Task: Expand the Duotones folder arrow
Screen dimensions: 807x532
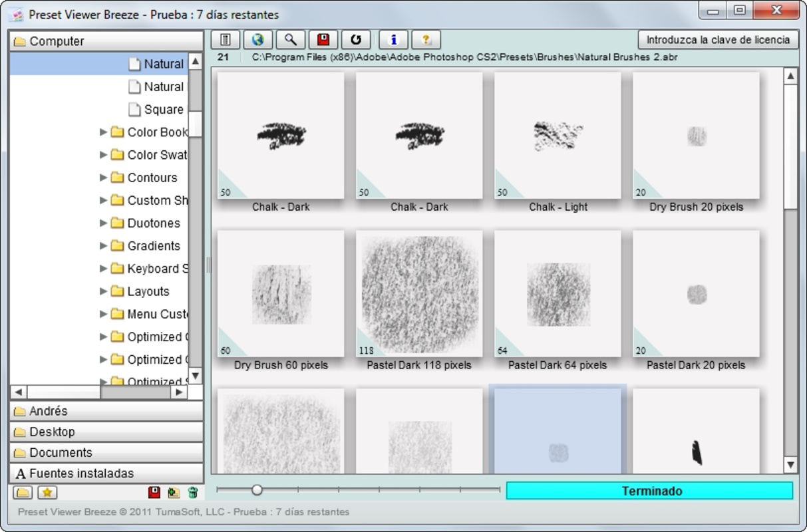Action: (103, 223)
